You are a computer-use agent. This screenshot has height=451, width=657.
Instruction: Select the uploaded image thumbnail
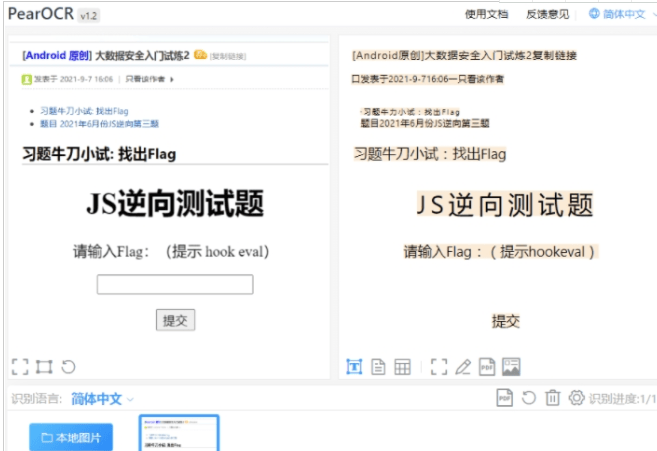[178, 434]
